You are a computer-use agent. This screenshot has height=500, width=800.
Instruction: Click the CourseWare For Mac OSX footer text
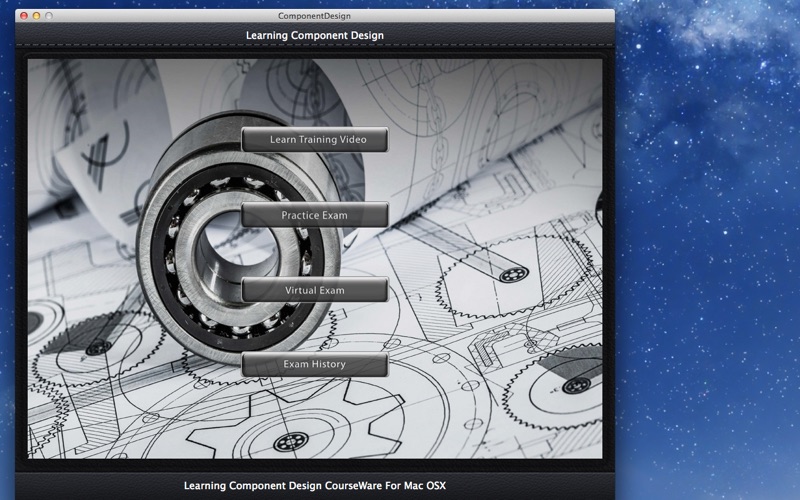[x=315, y=486]
